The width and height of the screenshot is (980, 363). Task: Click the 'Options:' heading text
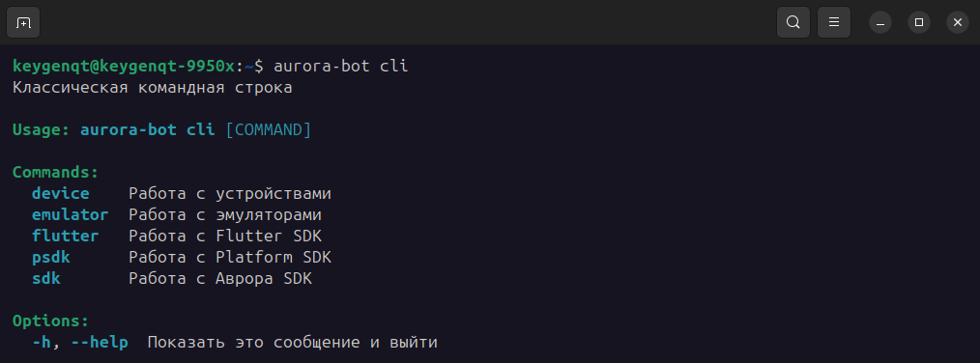click(51, 321)
